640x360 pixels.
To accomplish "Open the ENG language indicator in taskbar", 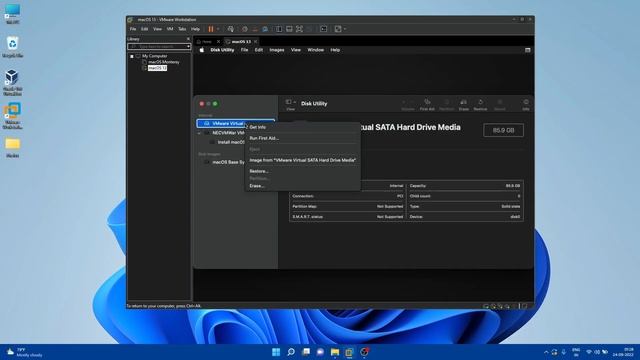I will (576, 352).
